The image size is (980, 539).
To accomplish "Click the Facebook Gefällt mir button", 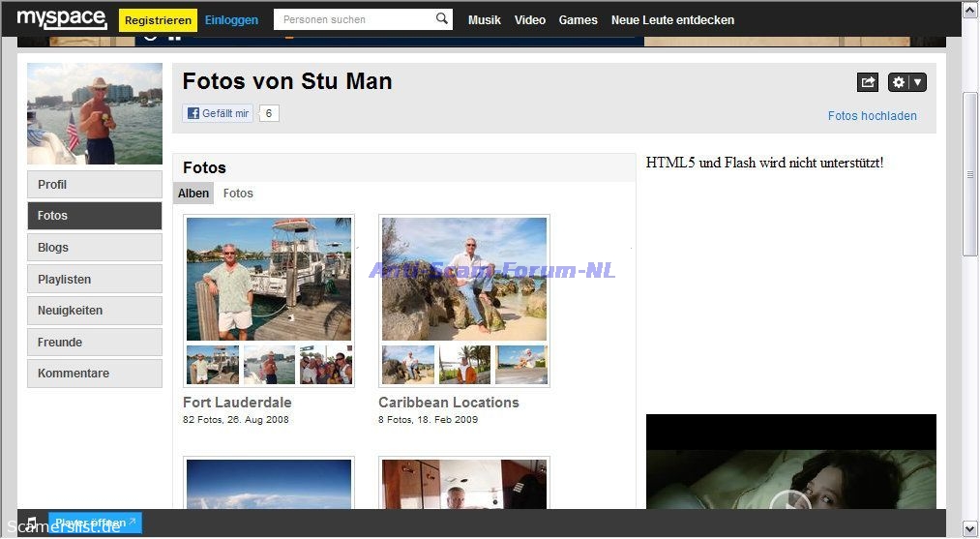I will (x=219, y=113).
